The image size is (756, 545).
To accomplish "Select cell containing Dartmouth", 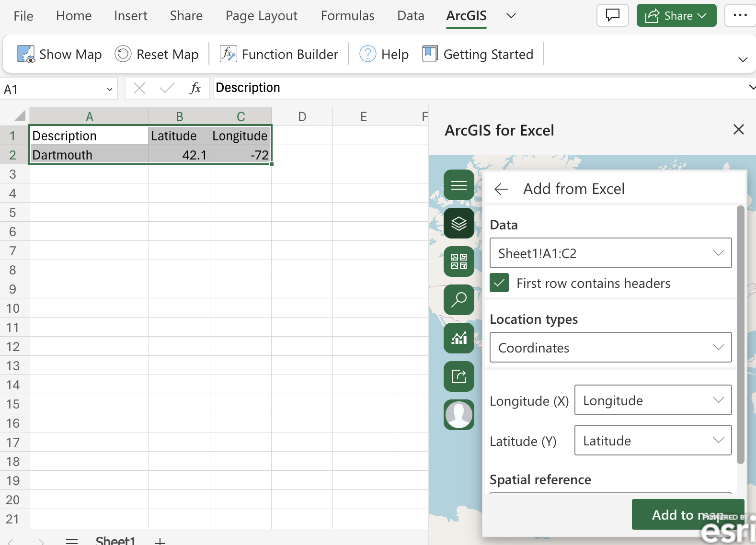I will tap(89, 155).
